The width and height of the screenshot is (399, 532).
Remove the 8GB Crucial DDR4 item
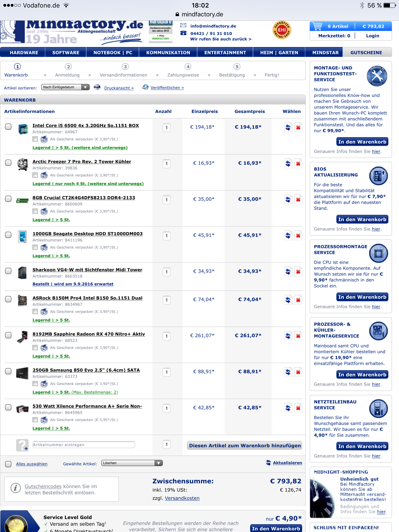tap(298, 200)
